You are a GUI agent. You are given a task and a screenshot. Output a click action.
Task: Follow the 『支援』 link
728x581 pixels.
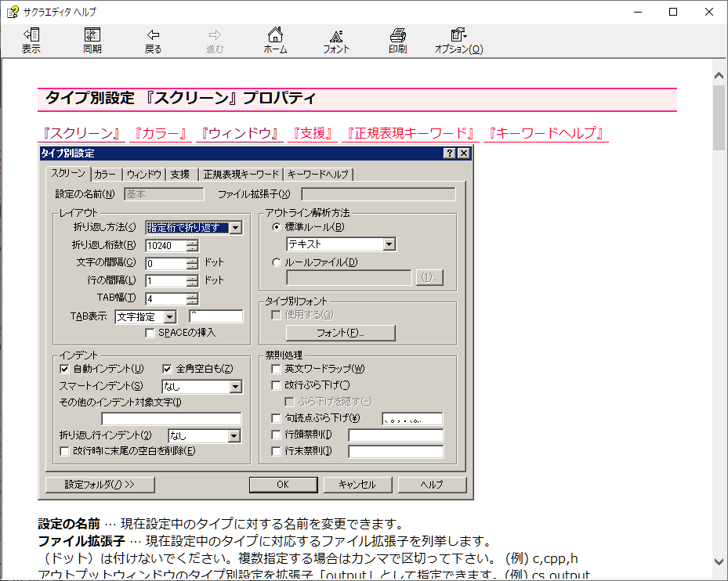tap(313, 134)
